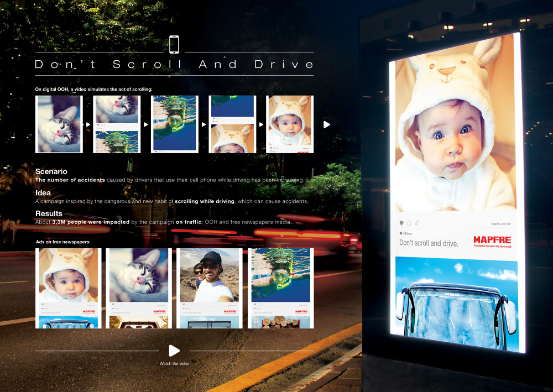
Task: Tap the heart like icon on billboard
Action: [401, 223]
